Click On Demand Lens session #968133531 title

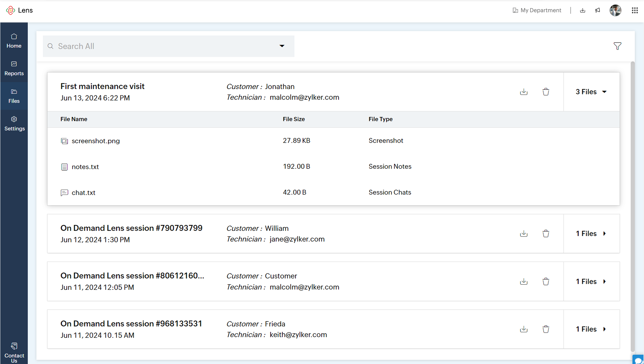tap(131, 324)
